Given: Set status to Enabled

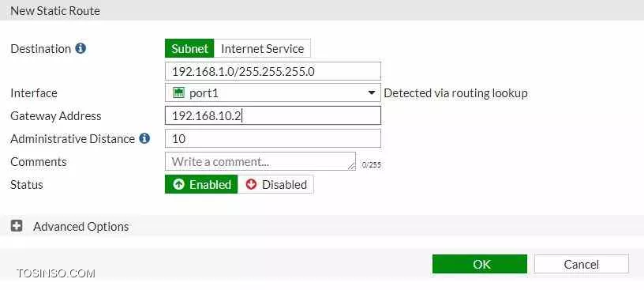Looking at the screenshot, I should [201, 184].
